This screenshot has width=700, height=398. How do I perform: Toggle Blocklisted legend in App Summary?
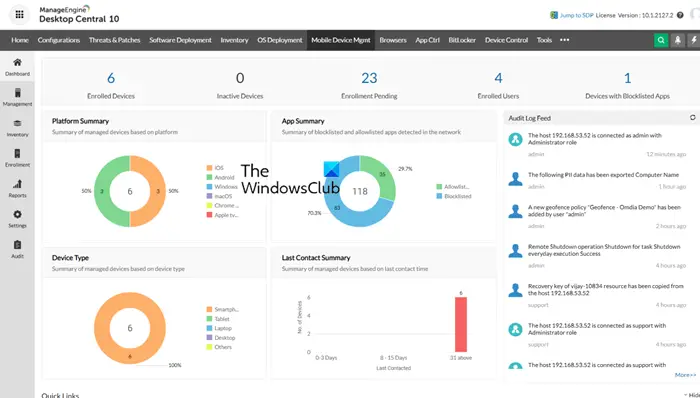(454, 196)
